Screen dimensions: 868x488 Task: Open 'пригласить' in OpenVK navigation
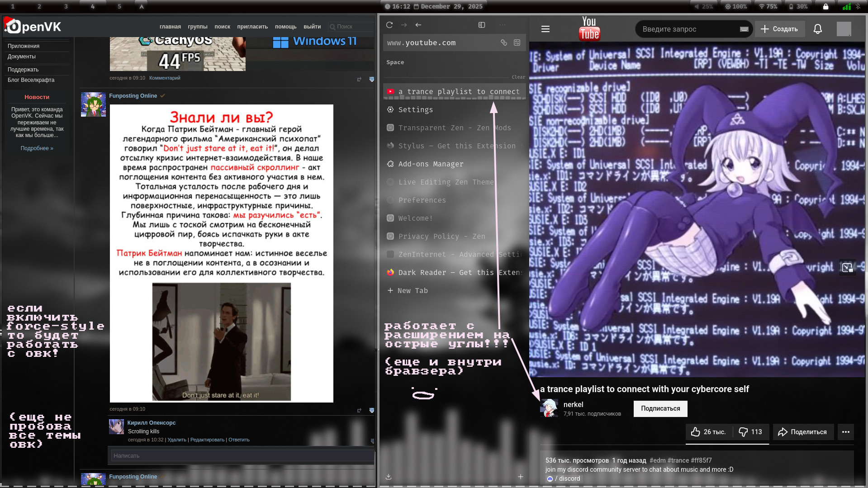click(252, 27)
